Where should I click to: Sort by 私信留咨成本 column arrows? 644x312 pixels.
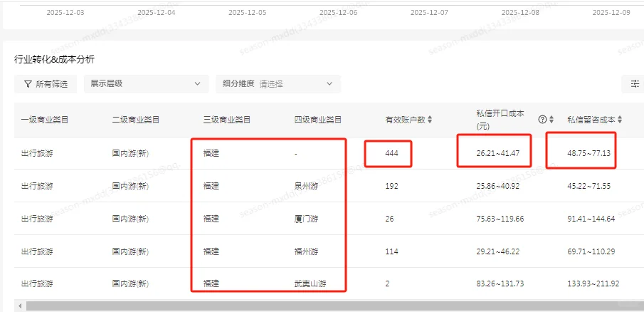[x=619, y=120]
